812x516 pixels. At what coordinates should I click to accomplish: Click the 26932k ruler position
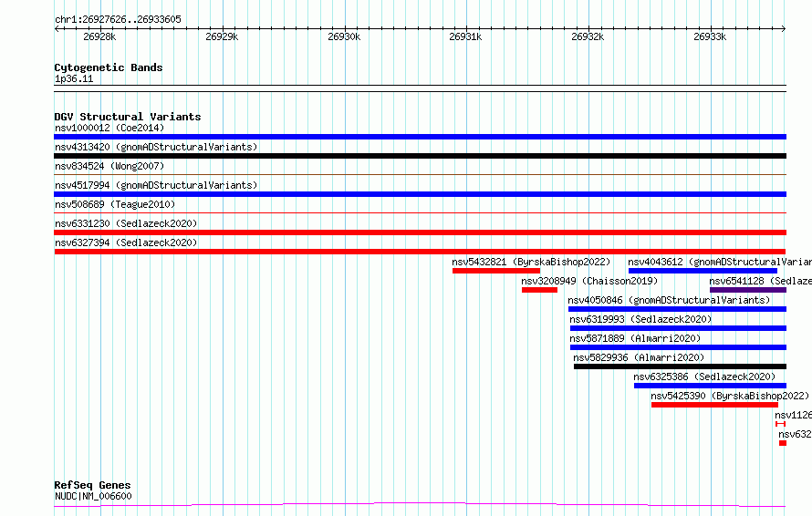click(x=588, y=36)
